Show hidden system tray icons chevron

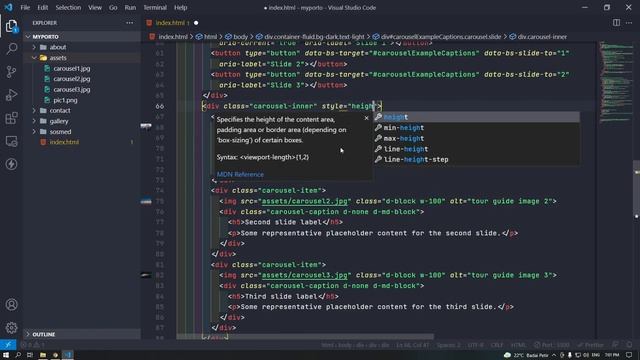(x=554, y=355)
